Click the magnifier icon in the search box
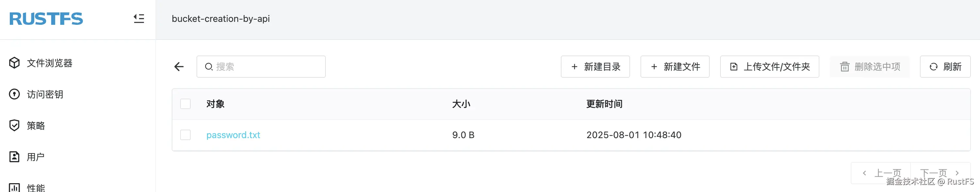Image resolution: width=980 pixels, height=192 pixels. click(209, 66)
